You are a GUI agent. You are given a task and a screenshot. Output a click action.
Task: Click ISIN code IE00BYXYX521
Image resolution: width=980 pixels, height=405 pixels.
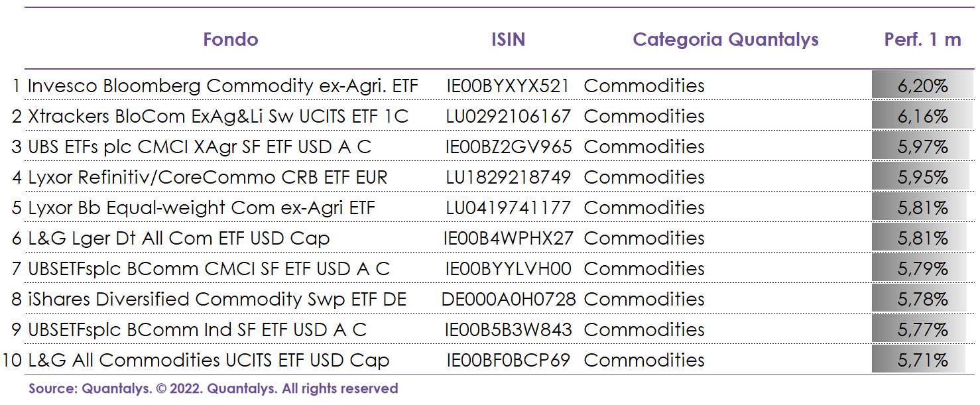coord(508,86)
